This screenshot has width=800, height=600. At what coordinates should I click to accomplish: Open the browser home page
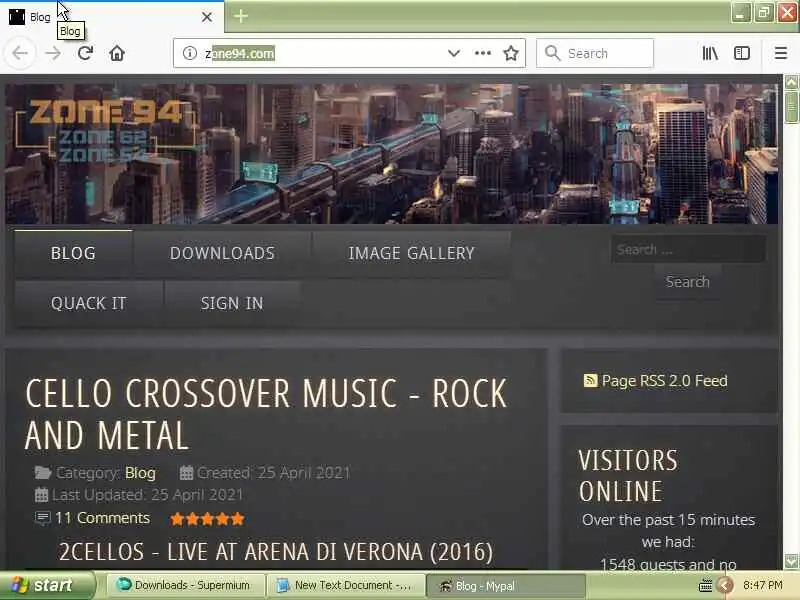tap(117, 53)
